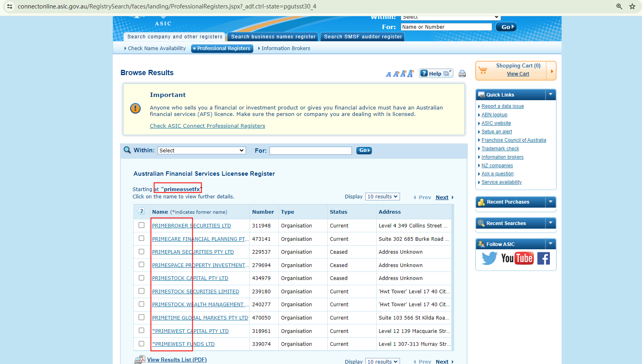This screenshot has height=364, width=642.
Task: Open the header Within select dropdown
Action: tap(450, 17)
